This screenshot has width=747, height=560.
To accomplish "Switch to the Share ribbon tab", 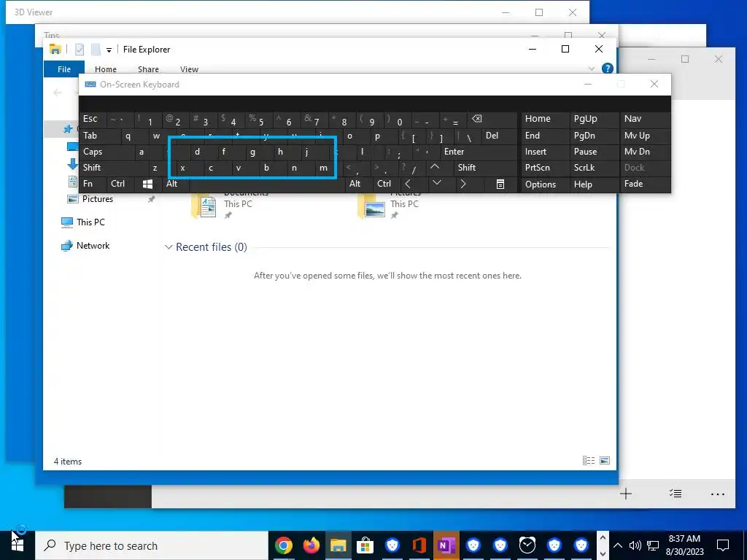I will [148, 69].
